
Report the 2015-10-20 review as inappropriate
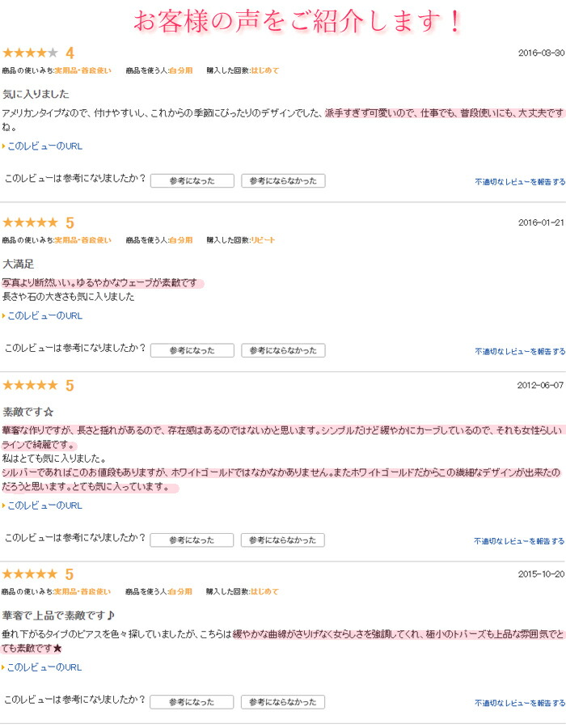[520, 703]
